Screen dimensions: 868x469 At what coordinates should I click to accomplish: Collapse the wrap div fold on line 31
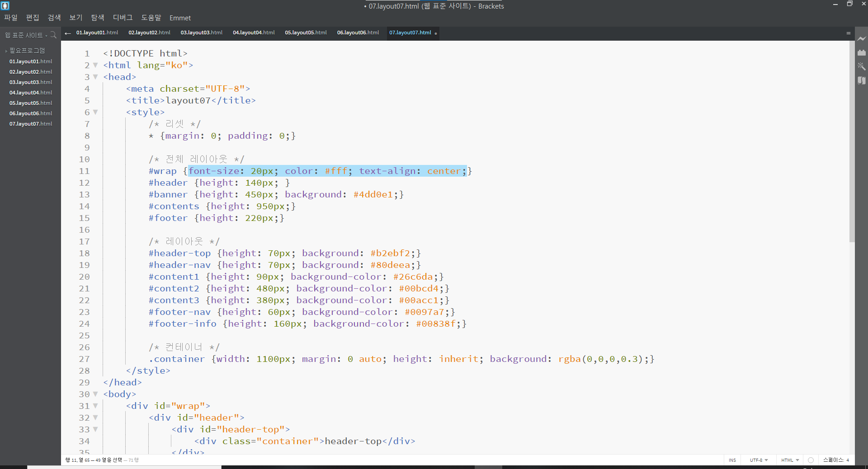pyautogui.click(x=95, y=406)
